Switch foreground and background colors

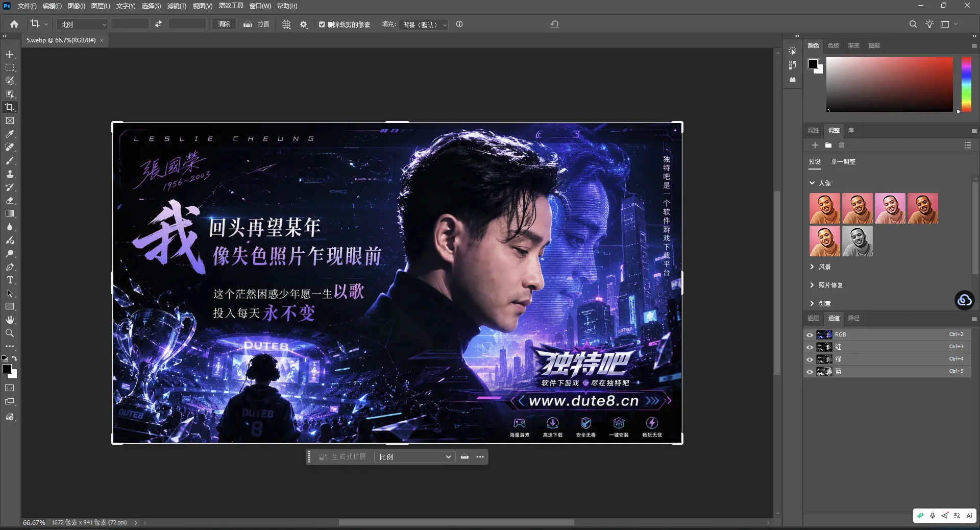15,358
